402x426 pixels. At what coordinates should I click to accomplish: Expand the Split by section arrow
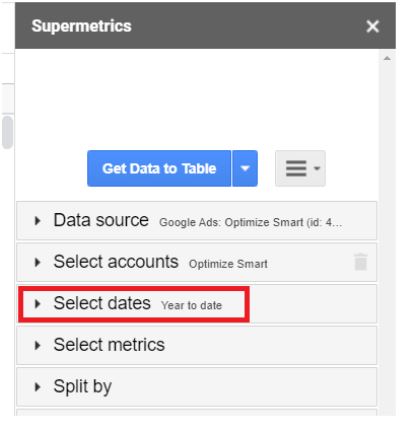click(x=37, y=387)
